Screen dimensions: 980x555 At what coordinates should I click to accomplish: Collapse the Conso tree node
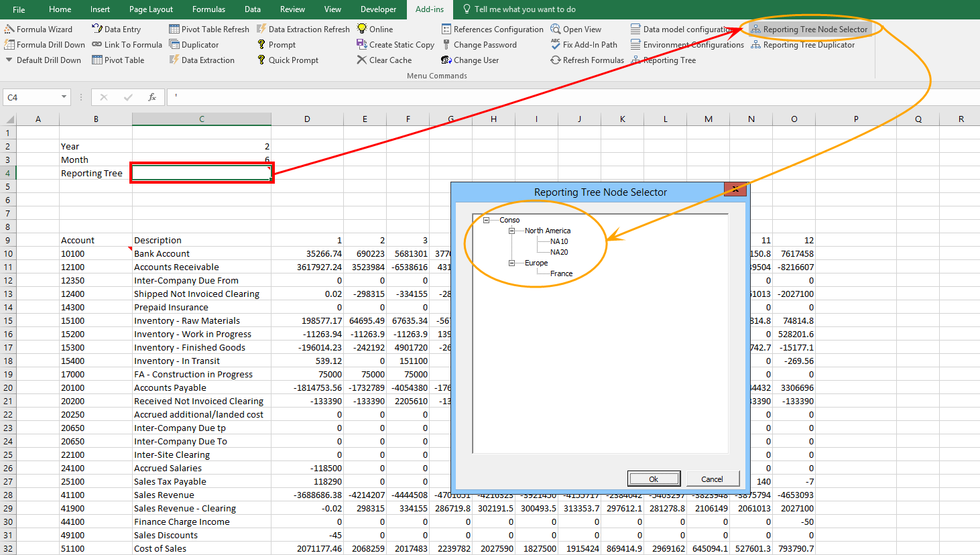click(x=487, y=220)
